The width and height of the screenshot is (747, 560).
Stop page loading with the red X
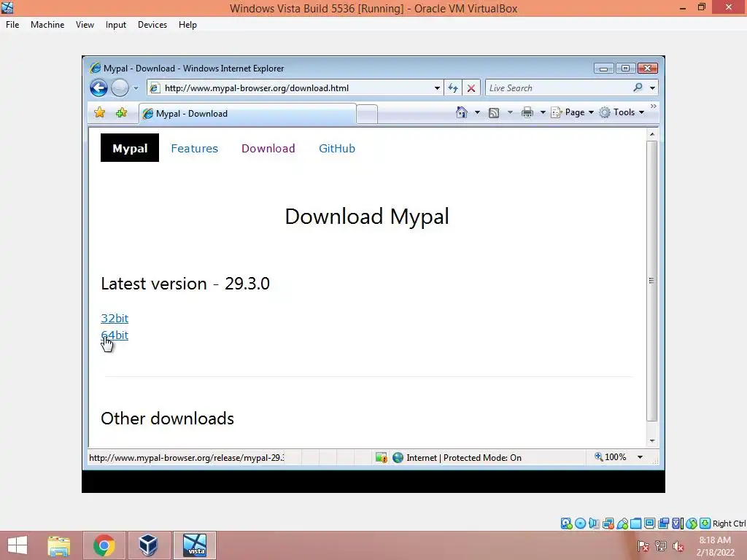coord(471,88)
